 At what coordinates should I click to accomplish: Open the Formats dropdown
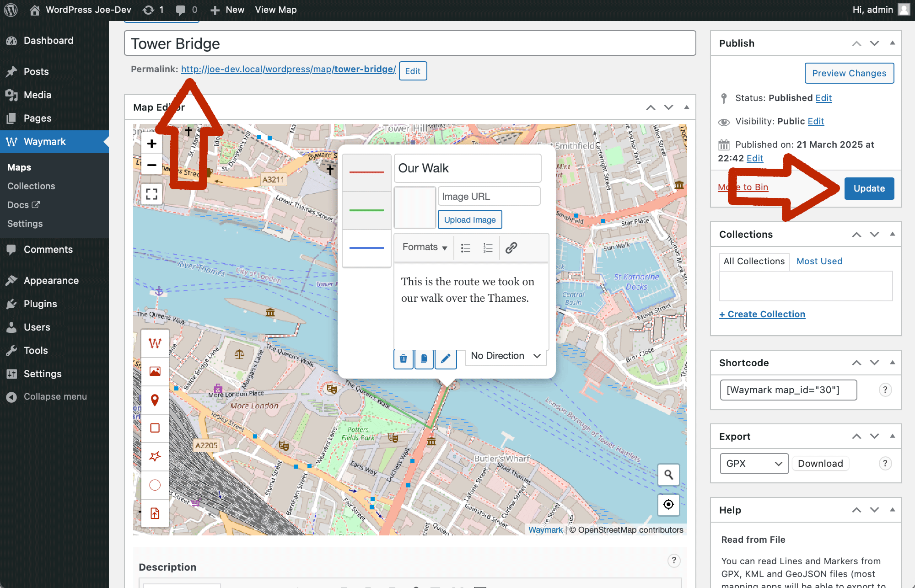(424, 247)
